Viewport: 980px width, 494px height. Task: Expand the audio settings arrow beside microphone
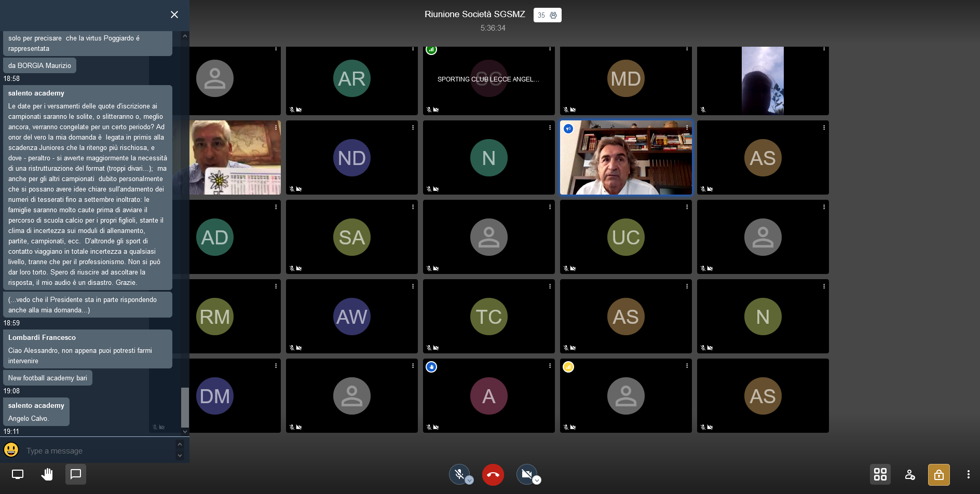[x=469, y=481]
